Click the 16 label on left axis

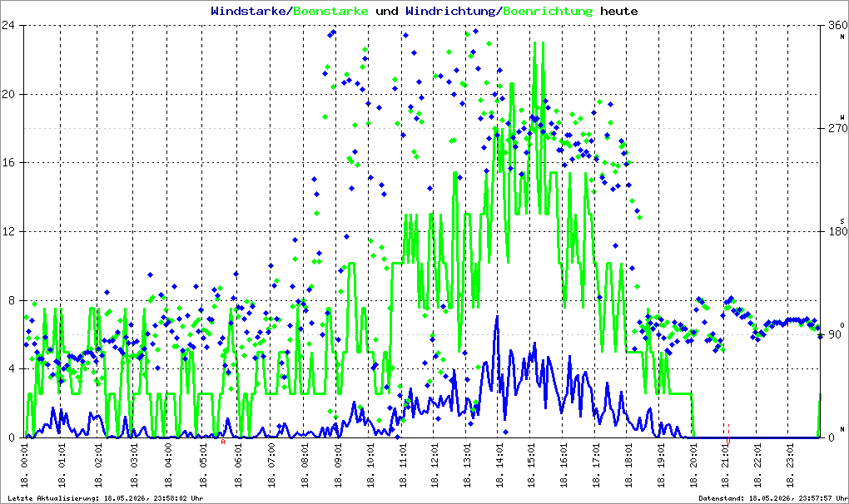[8, 163]
